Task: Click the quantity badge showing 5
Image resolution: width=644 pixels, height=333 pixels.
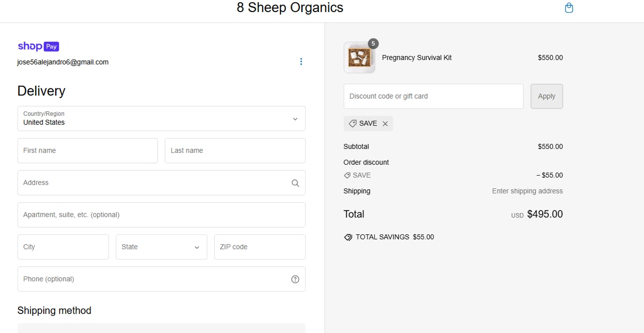Action: [373, 43]
